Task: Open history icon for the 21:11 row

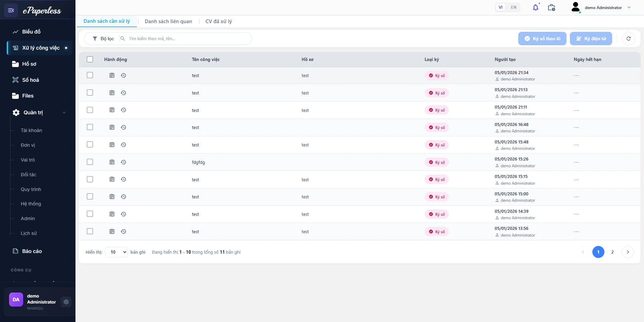Action: 123,110
